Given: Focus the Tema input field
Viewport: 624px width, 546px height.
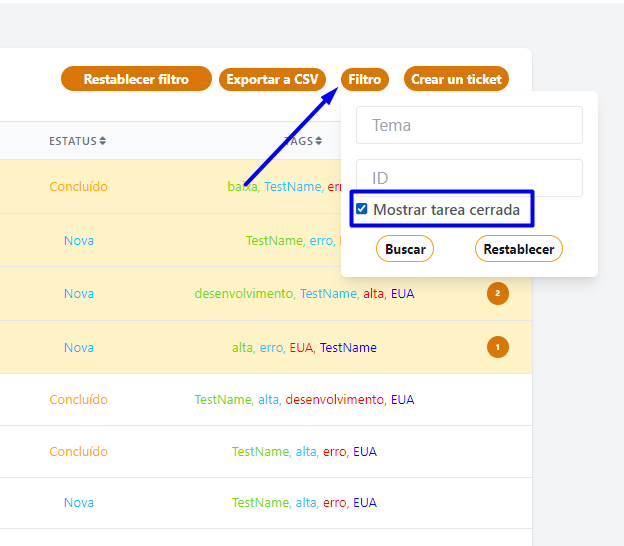Looking at the screenshot, I should pos(469,125).
